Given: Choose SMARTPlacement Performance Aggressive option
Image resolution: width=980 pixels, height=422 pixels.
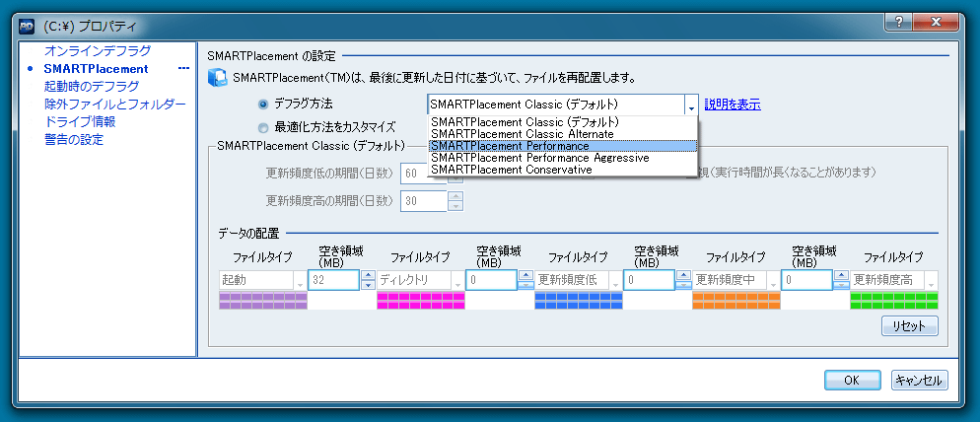Looking at the screenshot, I should coord(563,158).
